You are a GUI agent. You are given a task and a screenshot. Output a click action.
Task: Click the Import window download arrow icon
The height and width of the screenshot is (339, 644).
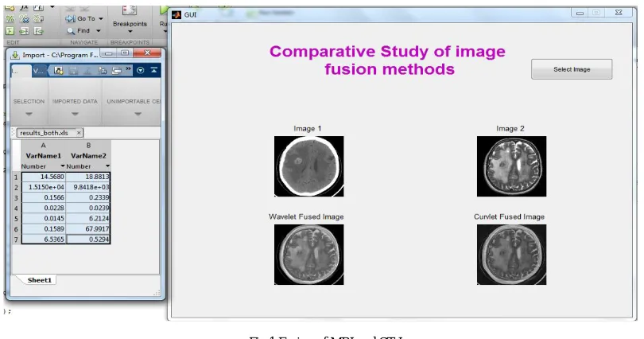click(x=15, y=55)
